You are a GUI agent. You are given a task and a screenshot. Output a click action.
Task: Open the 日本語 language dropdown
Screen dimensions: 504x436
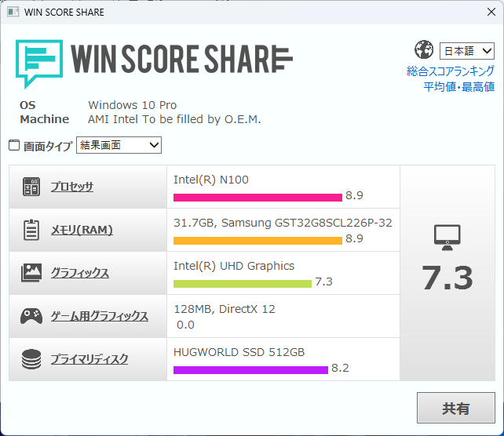point(467,51)
